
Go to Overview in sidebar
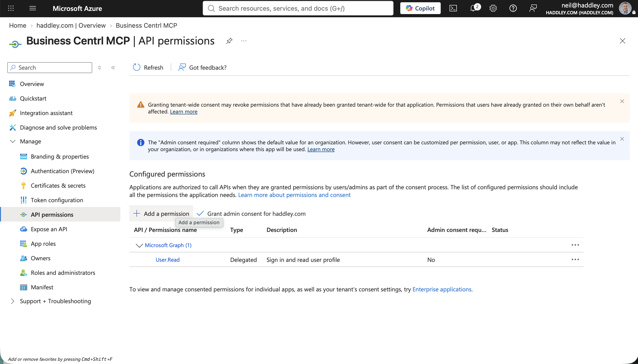coord(32,84)
